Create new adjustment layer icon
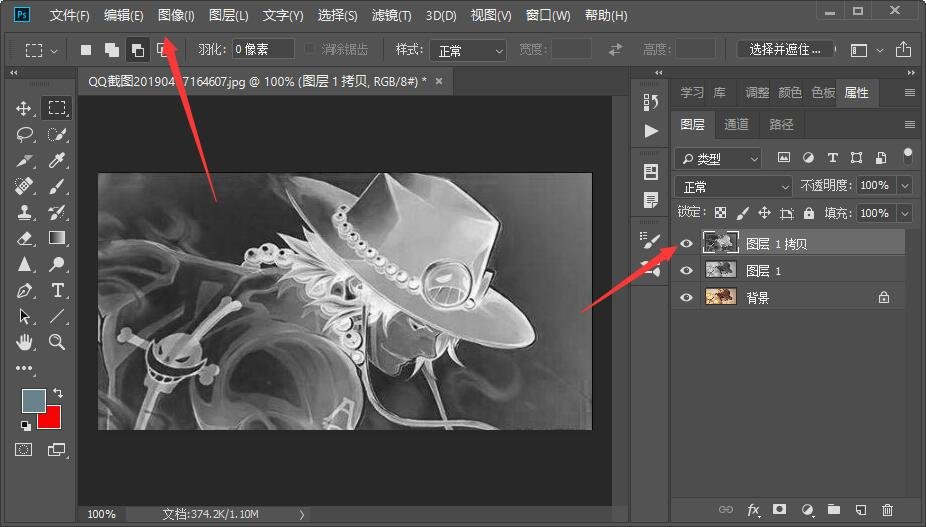This screenshot has height=527, width=926. (x=807, y=509)
